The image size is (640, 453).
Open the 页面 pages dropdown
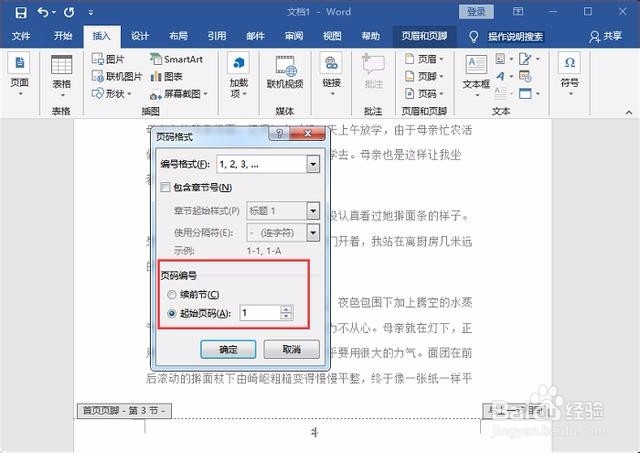point(19,76)
